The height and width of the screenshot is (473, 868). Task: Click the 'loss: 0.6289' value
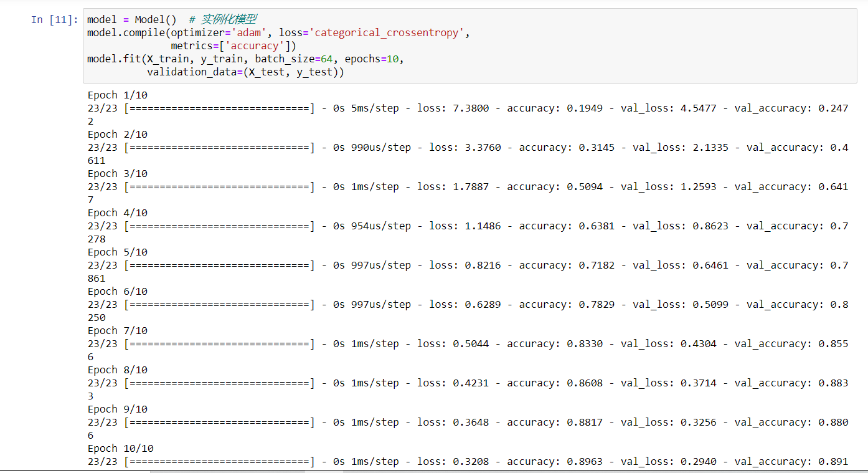click(x=465, y=305)
